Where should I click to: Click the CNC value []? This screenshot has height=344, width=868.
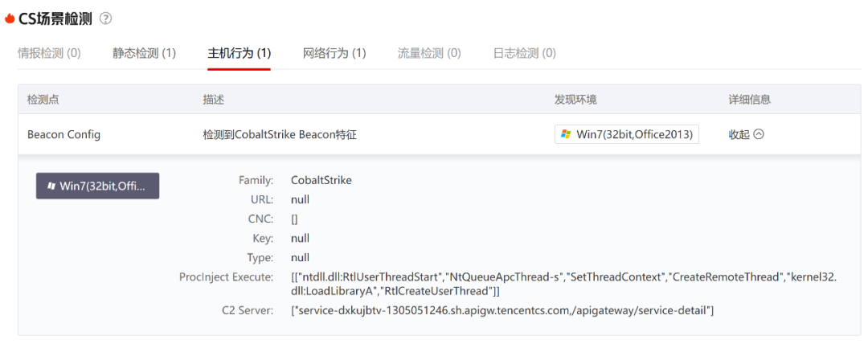294,219
